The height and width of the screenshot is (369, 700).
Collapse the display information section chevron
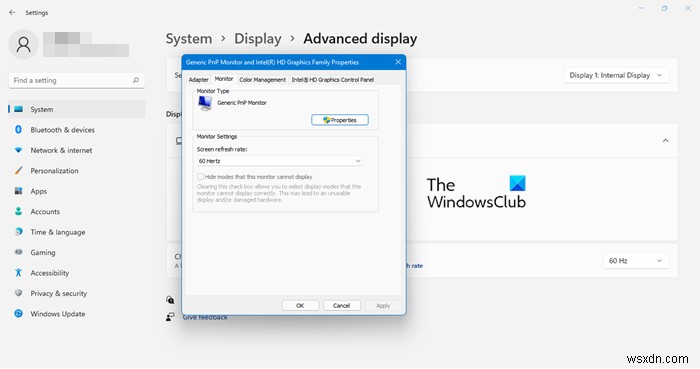click(x=665, y=141)
